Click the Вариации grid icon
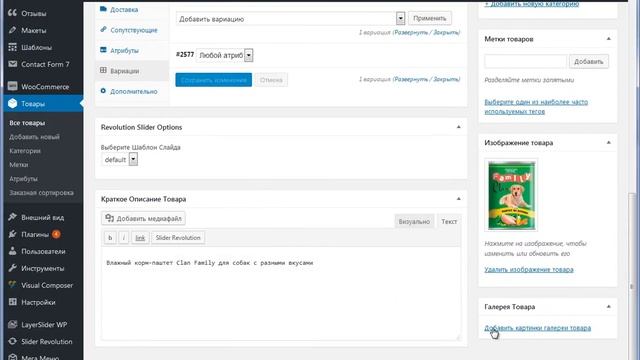Viewport: 640px width, 360px height. coord(103,70)
